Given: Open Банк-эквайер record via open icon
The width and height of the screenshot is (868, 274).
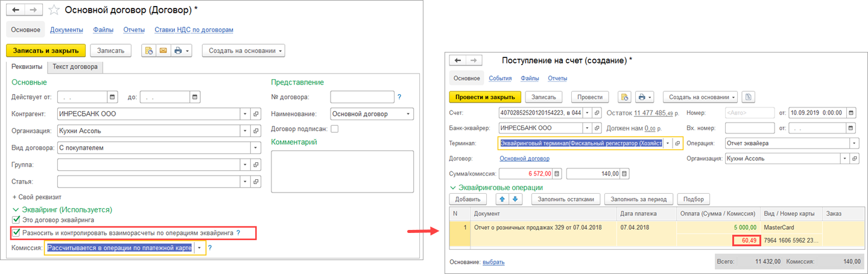Looking at the screenshot, I should (597, 128).
